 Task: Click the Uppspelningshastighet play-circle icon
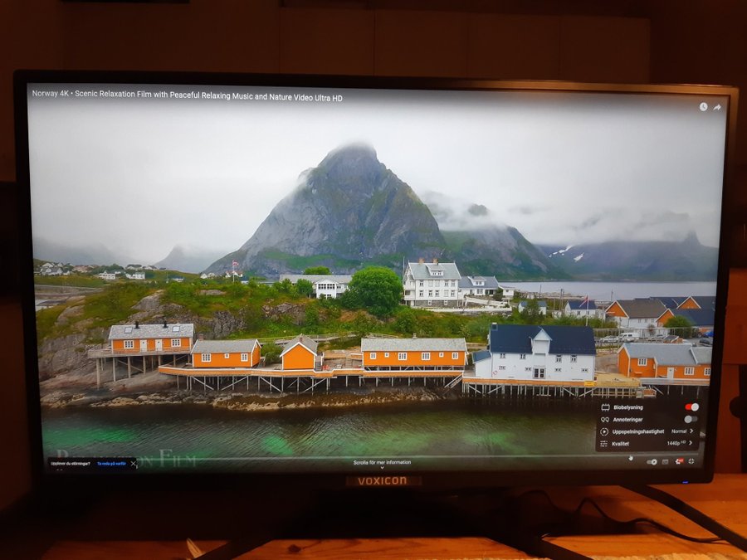coord(604,431)
